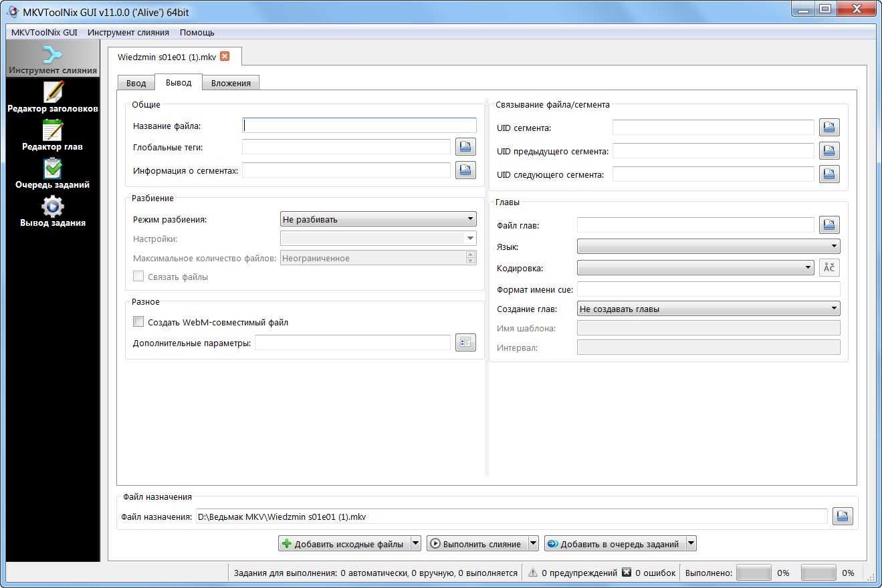Open the Инструмент слияния menu
This screenshot has height=588, width=882.
coord(128,32)
